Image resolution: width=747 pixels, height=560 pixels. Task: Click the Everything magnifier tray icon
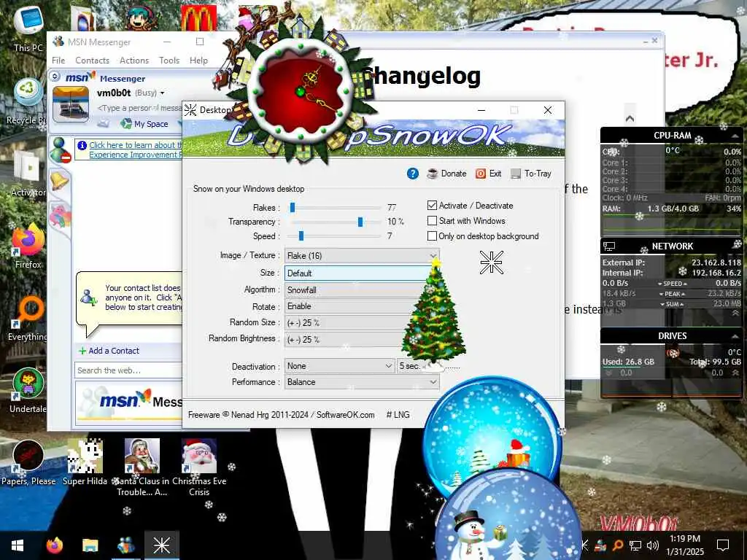(618, 545)
